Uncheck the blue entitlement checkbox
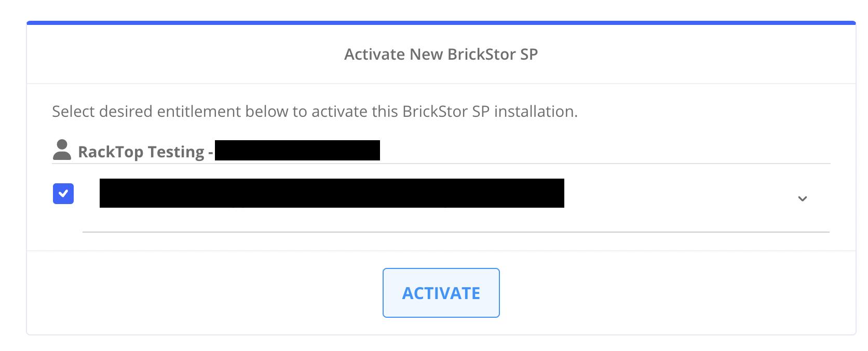 click(63, 194)
